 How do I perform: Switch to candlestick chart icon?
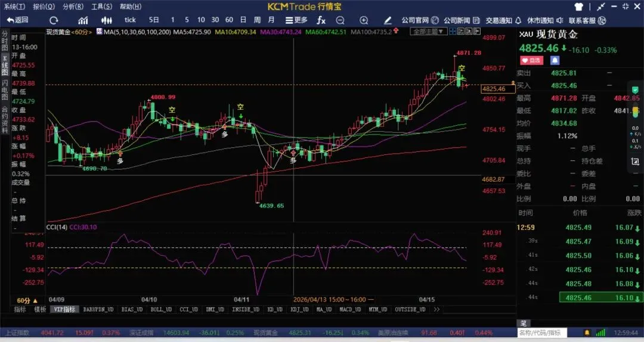coord(106,20)
